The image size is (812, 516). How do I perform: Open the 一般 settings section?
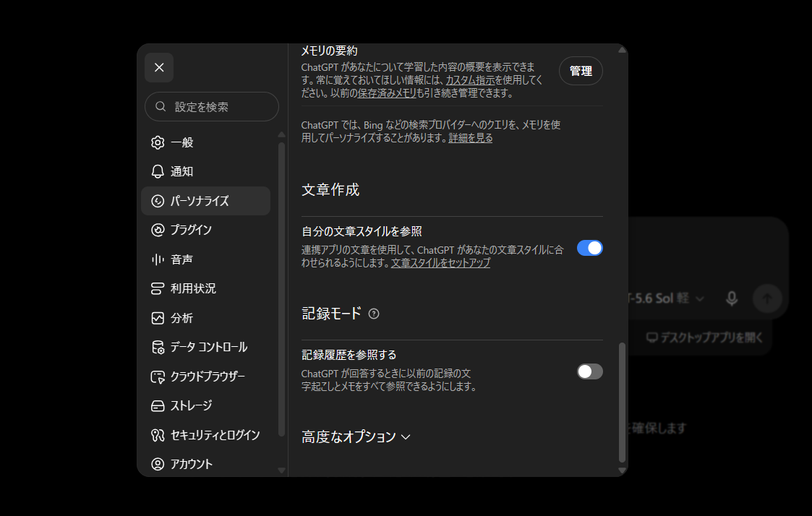(x=205, y=142)
